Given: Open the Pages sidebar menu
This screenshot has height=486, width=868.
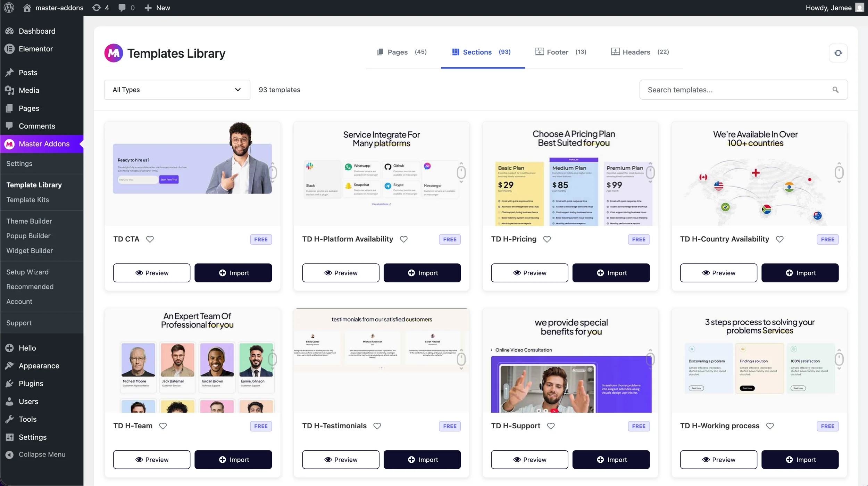Looking at the screenshot, I should (42, 108).
